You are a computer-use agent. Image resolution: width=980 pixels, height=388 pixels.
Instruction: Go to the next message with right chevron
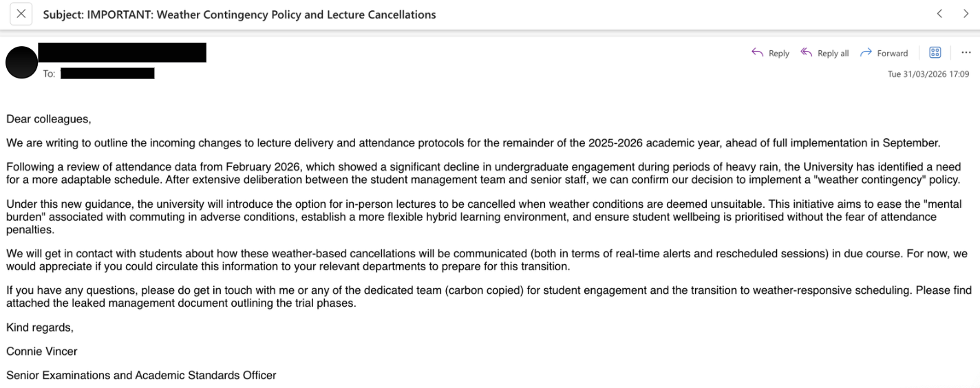(x=966, y=14)
